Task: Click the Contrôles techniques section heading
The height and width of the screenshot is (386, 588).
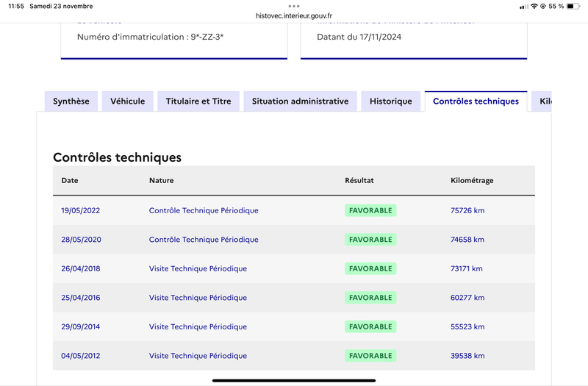Action: [x=117, y=157]
